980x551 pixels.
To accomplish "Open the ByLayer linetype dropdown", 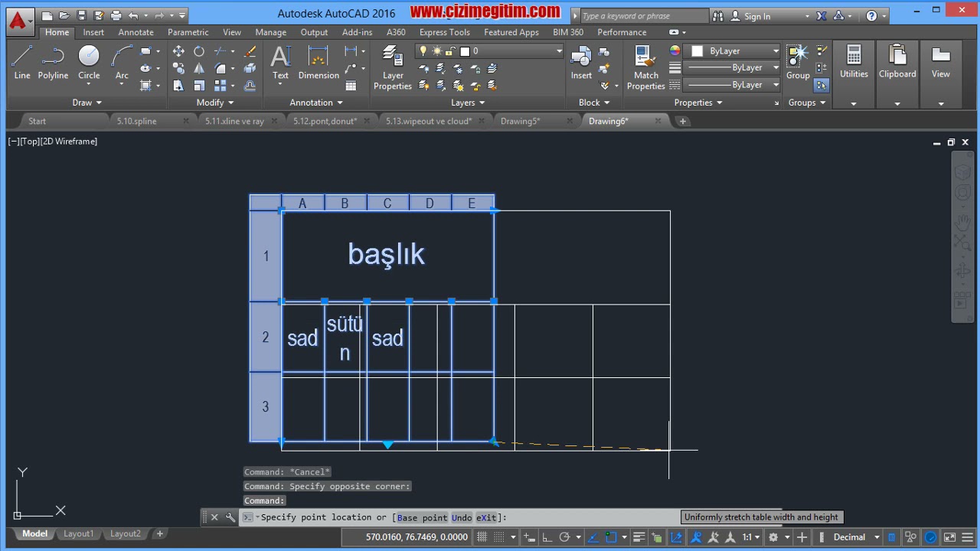I will tap(732, 85).
